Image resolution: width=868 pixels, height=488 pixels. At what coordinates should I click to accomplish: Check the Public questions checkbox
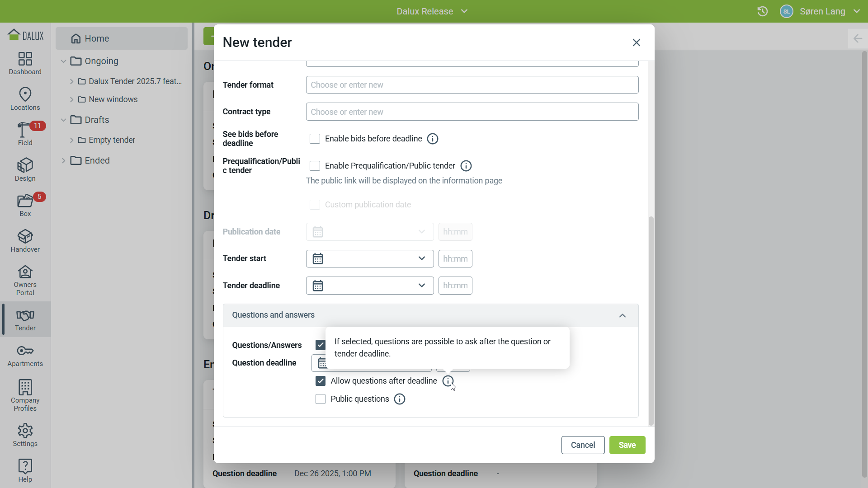pyautogui.click(x=321, y=399)
